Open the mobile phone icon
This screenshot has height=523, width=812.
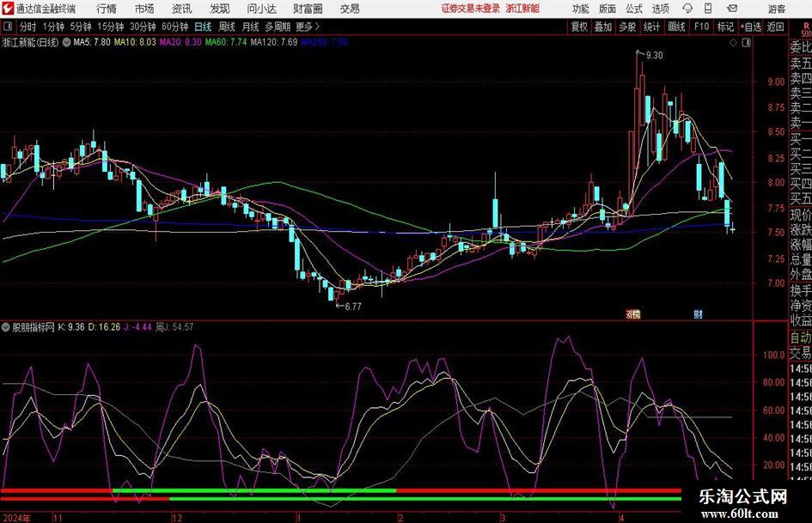pos(708,9)
